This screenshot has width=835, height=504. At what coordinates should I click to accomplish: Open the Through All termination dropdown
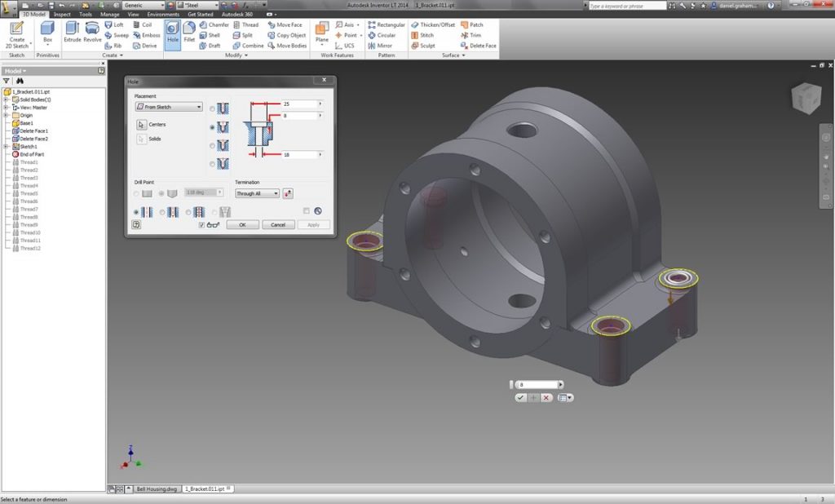[x=257, y=193]
